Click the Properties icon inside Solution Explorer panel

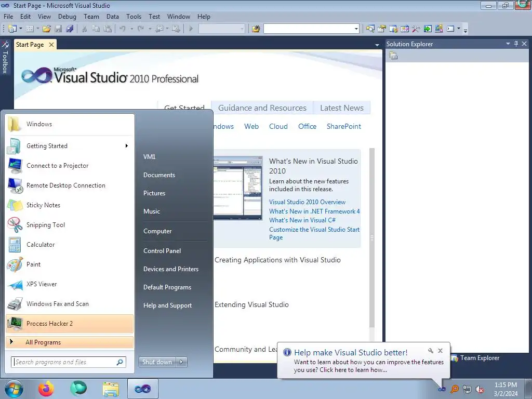pyautogui.click(x=393, y=56)
